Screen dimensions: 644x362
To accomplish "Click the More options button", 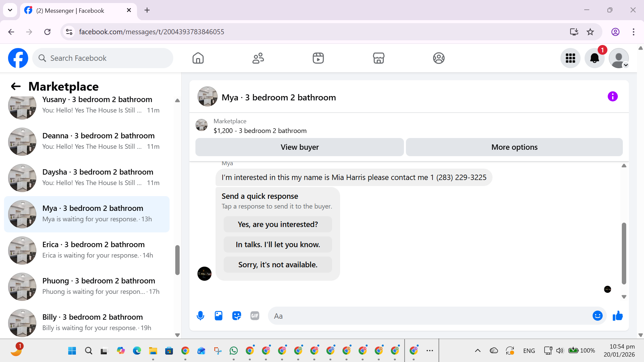I will [514, 147].
